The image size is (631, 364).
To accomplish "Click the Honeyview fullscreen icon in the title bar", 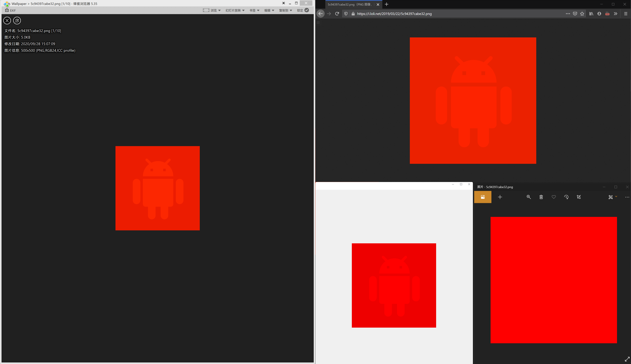I will pos(283,3).
